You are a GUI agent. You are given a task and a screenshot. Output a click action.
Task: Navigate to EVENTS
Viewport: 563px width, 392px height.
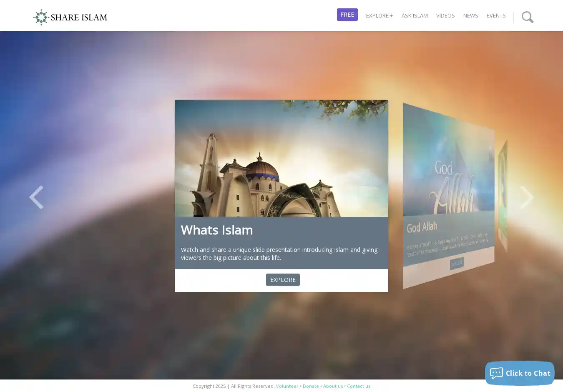(496, 15)
